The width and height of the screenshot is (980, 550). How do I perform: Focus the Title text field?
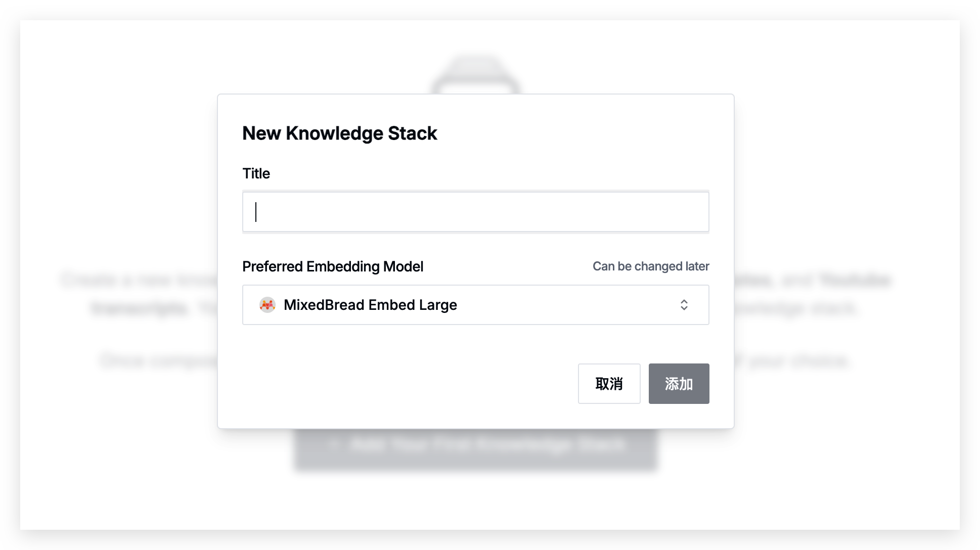tap(476, 212)
